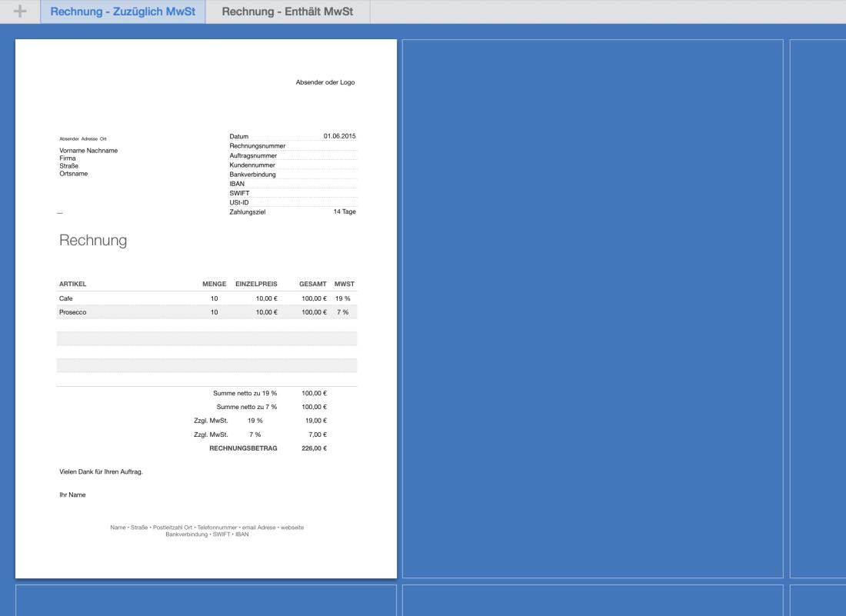Click the 19 % MwSt cell for Cafe

point(342,298)
